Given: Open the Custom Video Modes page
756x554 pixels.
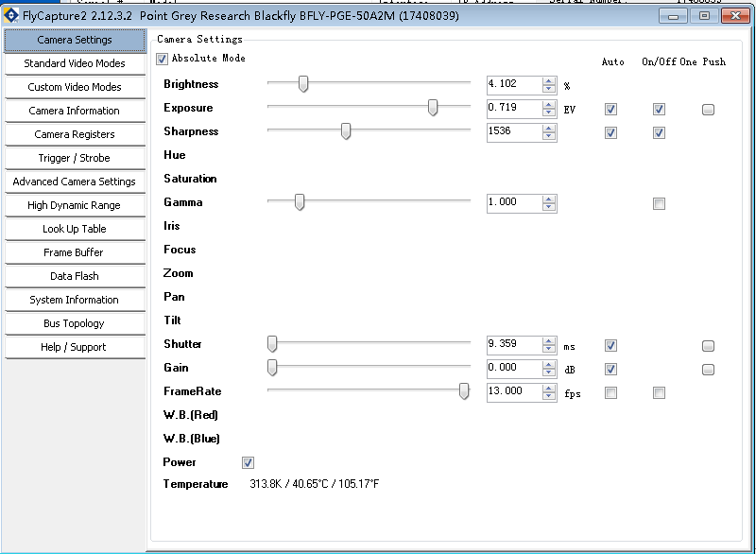Looking at the screenshot, I should [75, 87].
